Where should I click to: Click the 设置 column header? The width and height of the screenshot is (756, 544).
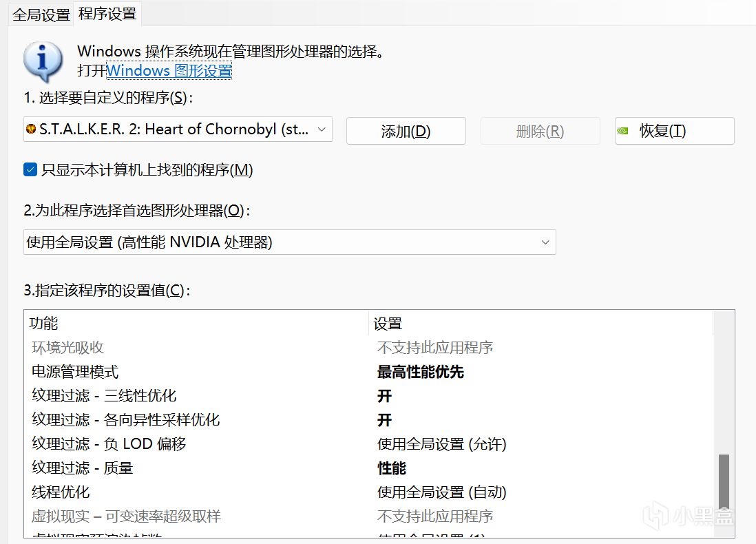pos(388,323)
